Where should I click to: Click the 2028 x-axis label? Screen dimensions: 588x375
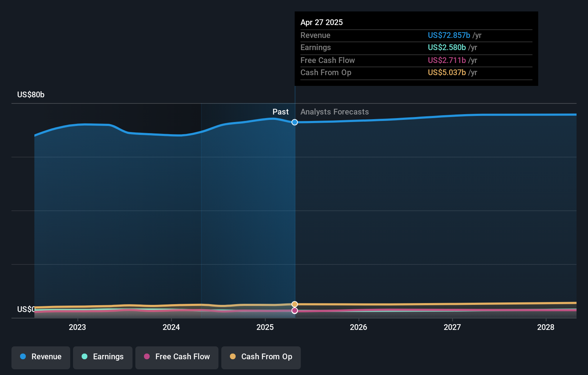(x=546, y=327)
